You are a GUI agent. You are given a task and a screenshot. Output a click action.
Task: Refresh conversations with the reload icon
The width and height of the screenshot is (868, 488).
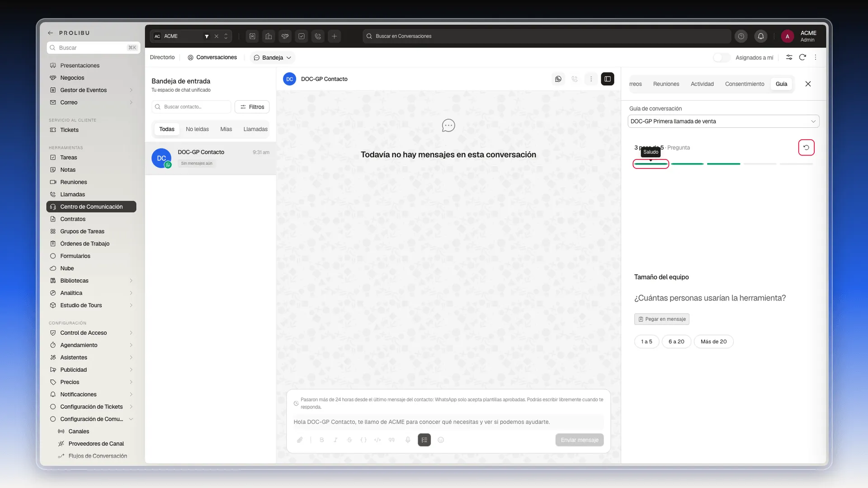[802, 57]
